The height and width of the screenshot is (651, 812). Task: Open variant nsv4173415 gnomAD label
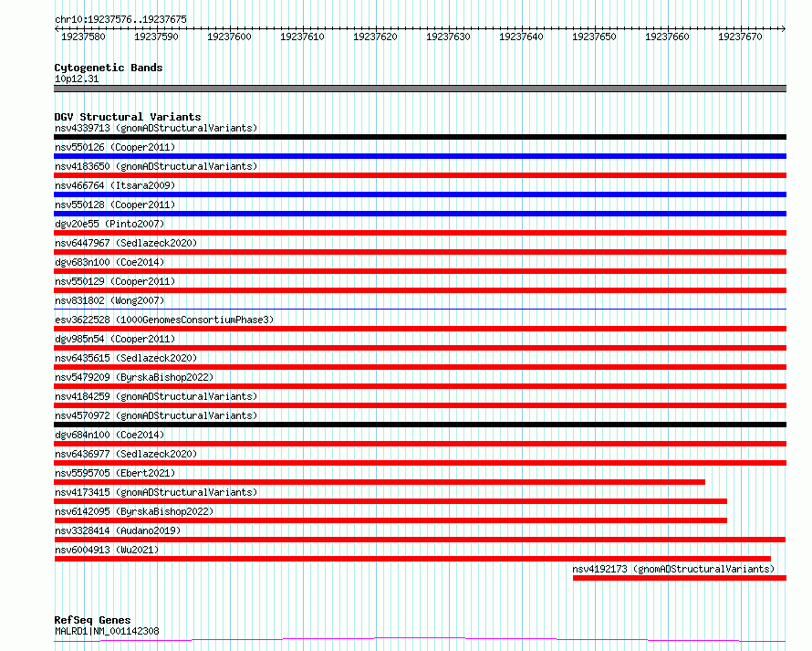[156, 492]
